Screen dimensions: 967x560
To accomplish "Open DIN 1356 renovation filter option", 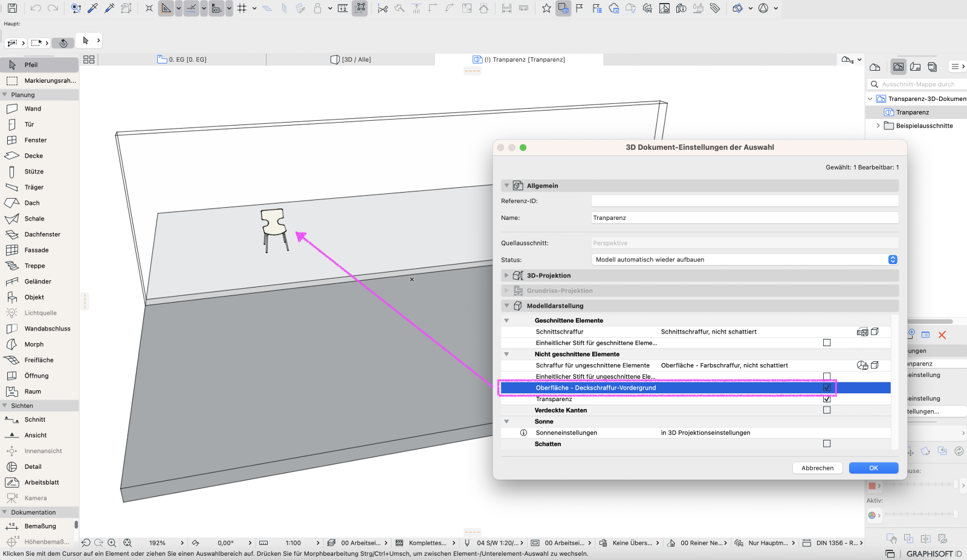I will (837, 543).
